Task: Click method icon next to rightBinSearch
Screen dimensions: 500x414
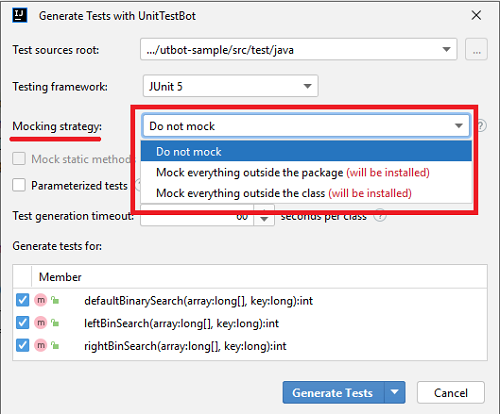Action: pyautogui.click(x=41, y=345)
